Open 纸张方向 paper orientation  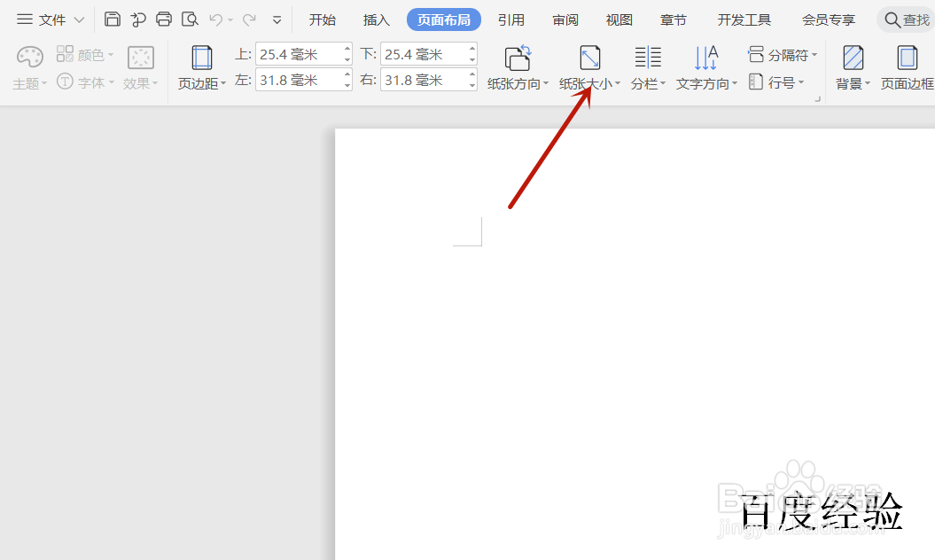(x=518, y=68)
